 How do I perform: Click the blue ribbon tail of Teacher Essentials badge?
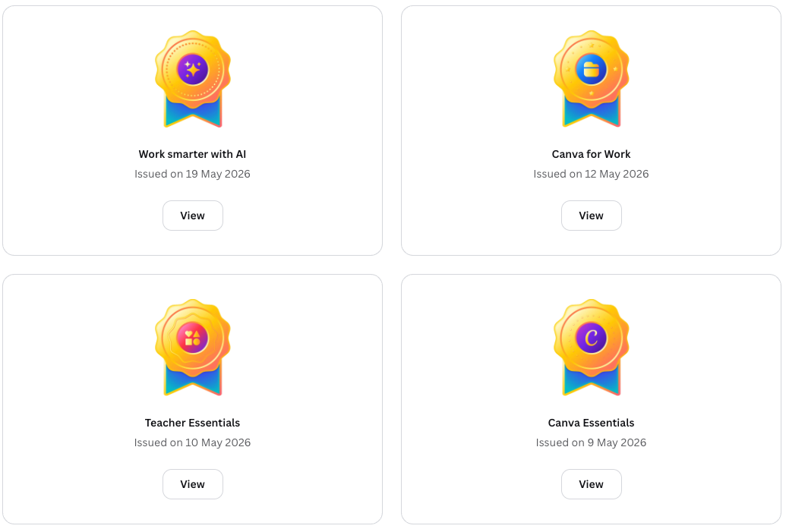tap(192, 382)
